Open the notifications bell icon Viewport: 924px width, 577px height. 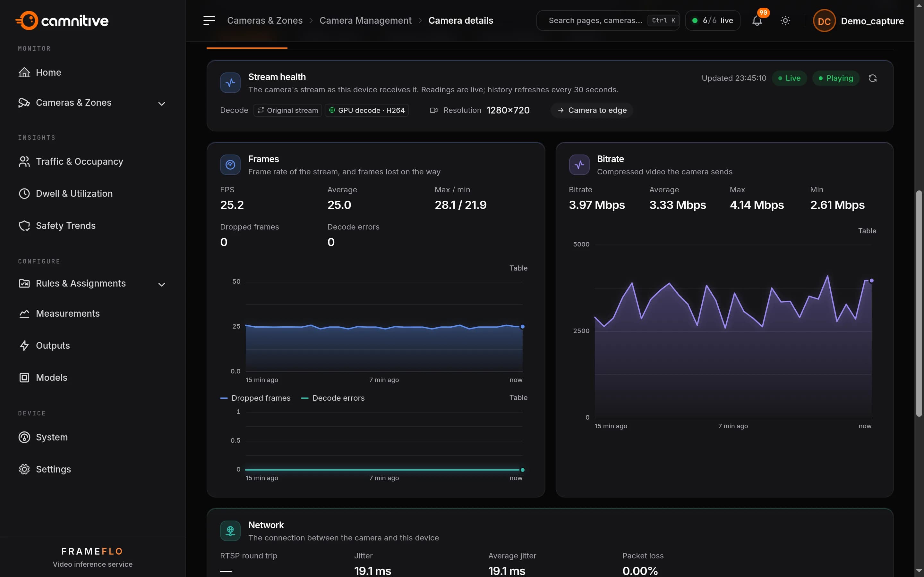757,21
